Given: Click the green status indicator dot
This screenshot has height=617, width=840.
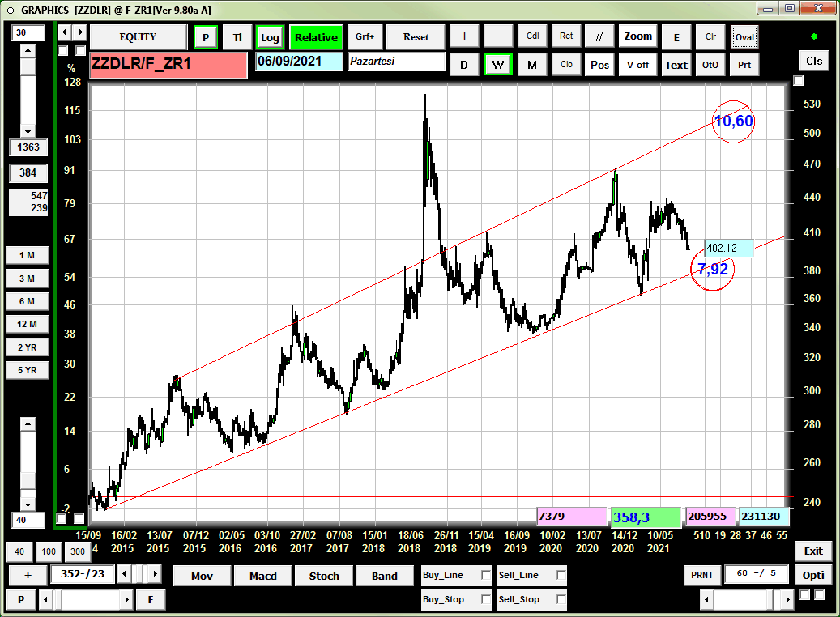Looking at the screenshot, I should tap(814, 36).
